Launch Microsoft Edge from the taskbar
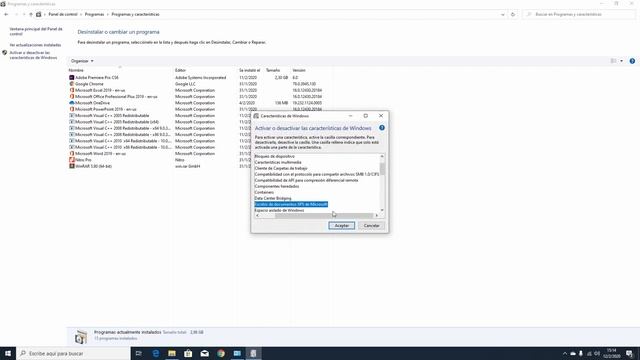The height and width of the screenshot is (360, 640). click(x=156, y=353)
